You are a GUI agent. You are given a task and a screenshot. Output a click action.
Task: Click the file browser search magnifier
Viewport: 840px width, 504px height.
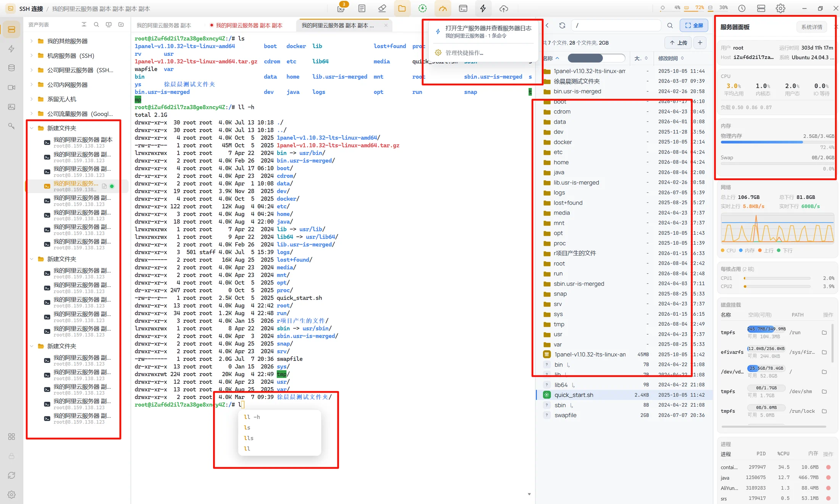670,26
